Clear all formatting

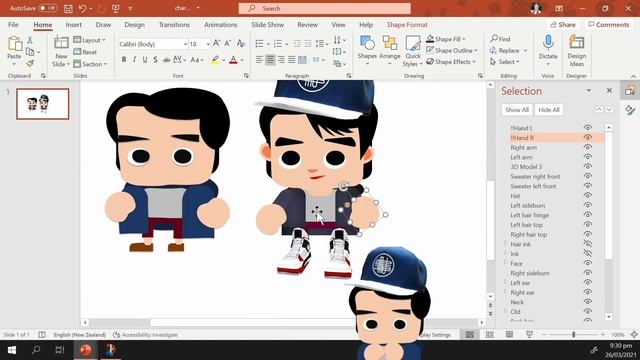tap(241, 43)
